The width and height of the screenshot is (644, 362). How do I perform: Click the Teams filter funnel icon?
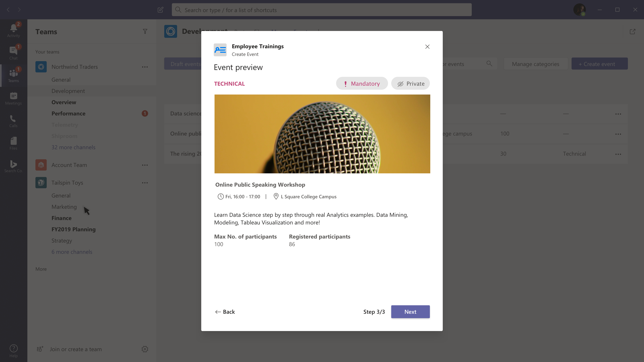click(x=145, y=32)
